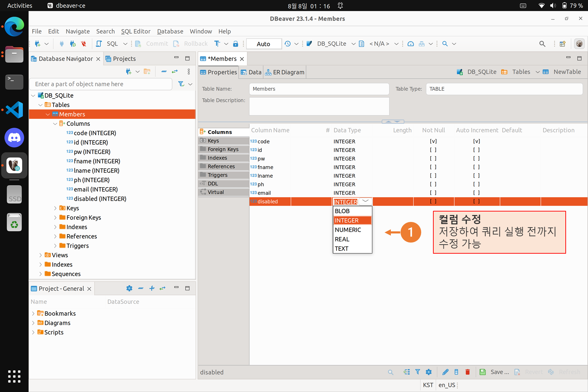Click the transaction mode icon in main toolbar
Viewport: 588px width, 392px height.
pyautogui.click(x=217, y=44)
